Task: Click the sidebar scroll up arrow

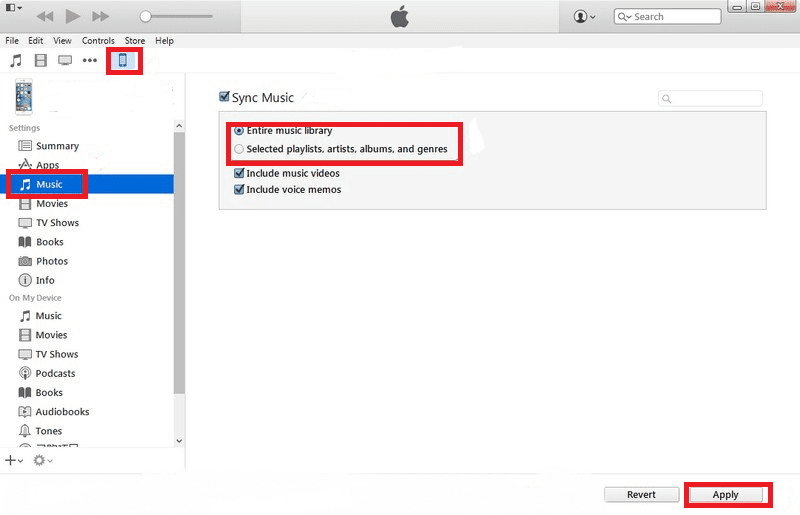Action: tap(179, 126)
